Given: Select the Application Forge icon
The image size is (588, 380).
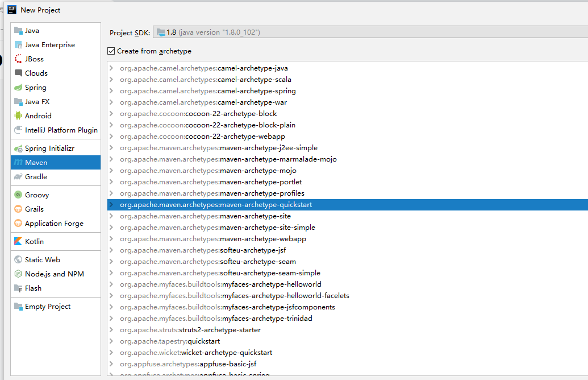Looking at the screenshot, I should click(18, 223).
